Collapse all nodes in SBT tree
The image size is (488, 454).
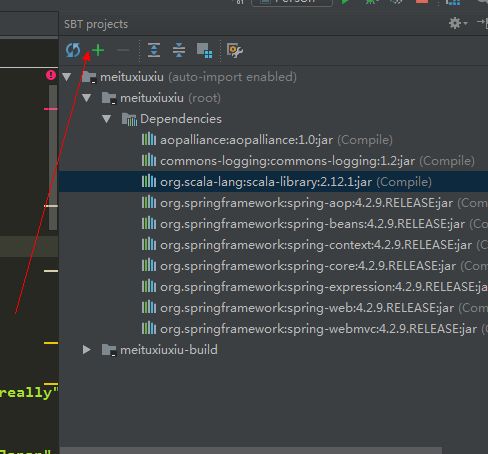pyautogui.click(x=179, y=50)
